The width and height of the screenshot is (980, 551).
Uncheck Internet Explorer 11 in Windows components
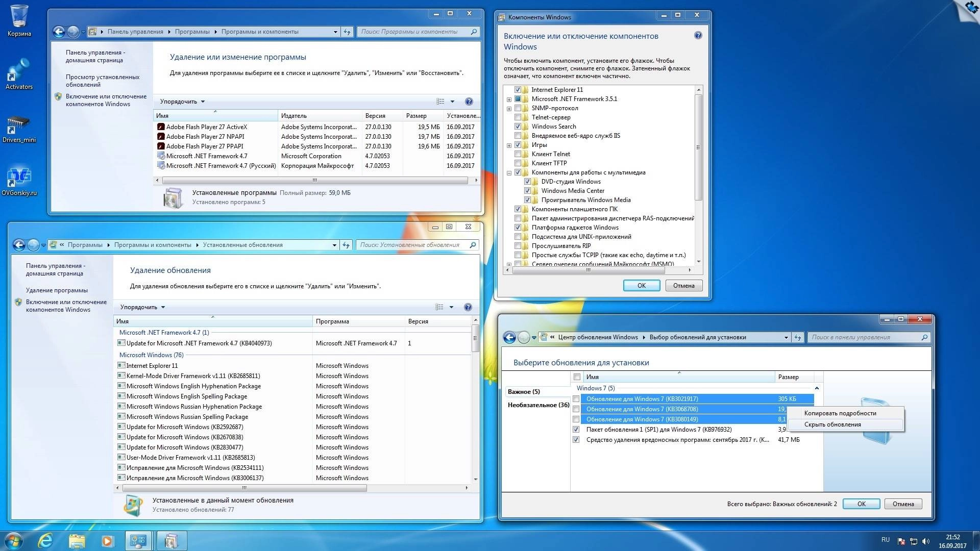518,89
